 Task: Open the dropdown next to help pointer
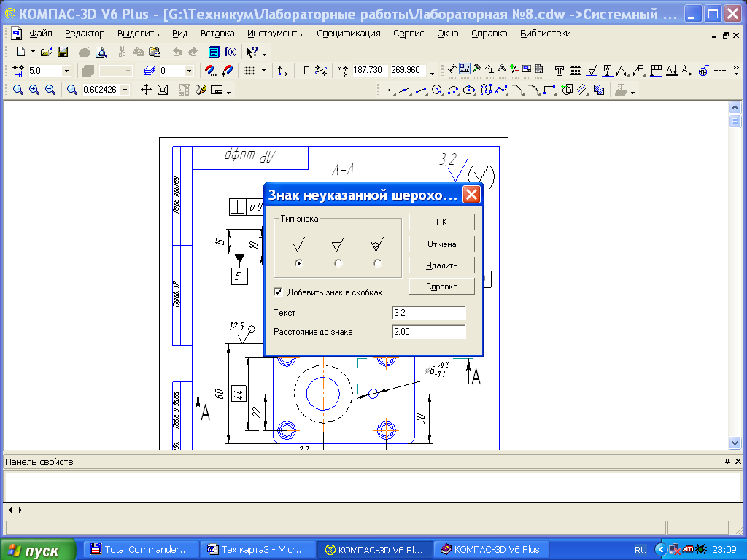click(264, 54)
